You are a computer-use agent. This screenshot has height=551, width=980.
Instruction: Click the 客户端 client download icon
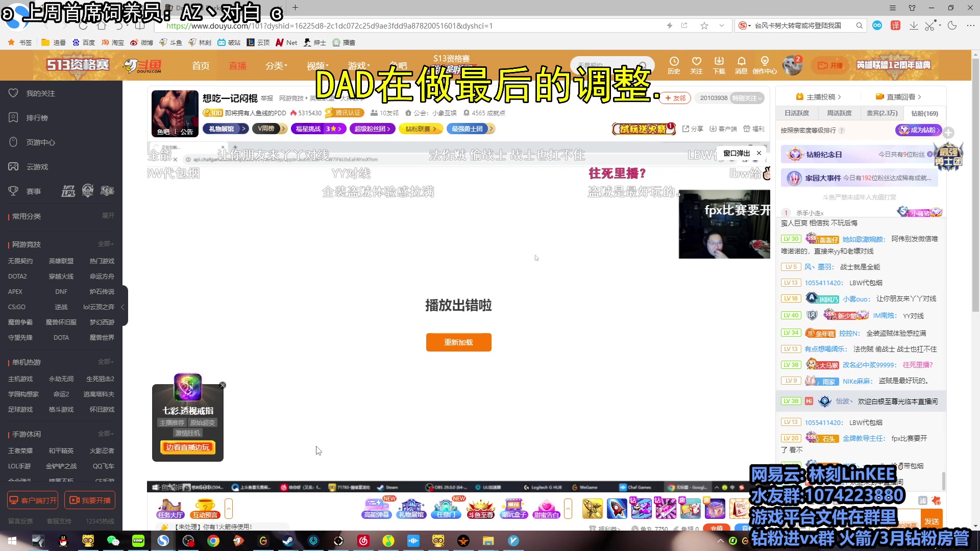(723, 129)
